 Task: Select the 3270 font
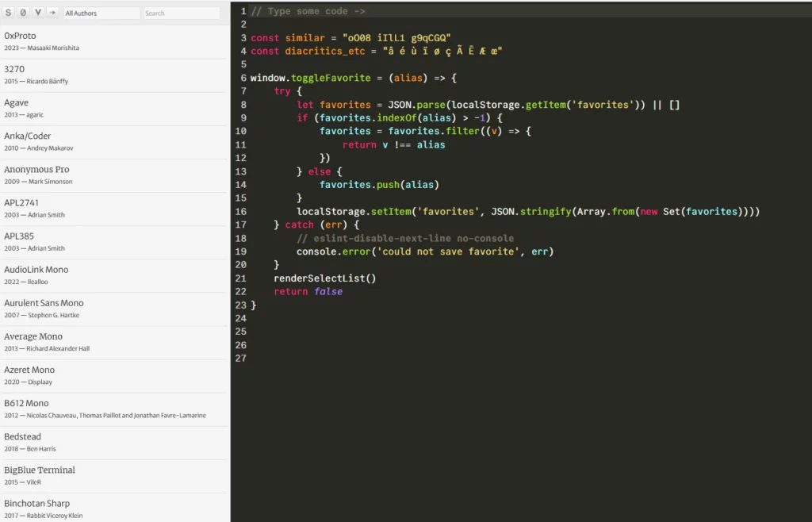[114, 75]
